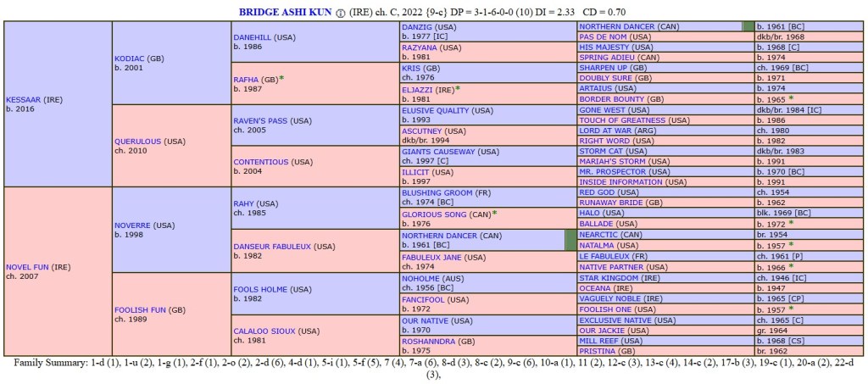Click the green asterisk in BORDER BOUNTY's year cell

[x=790, y=98]
